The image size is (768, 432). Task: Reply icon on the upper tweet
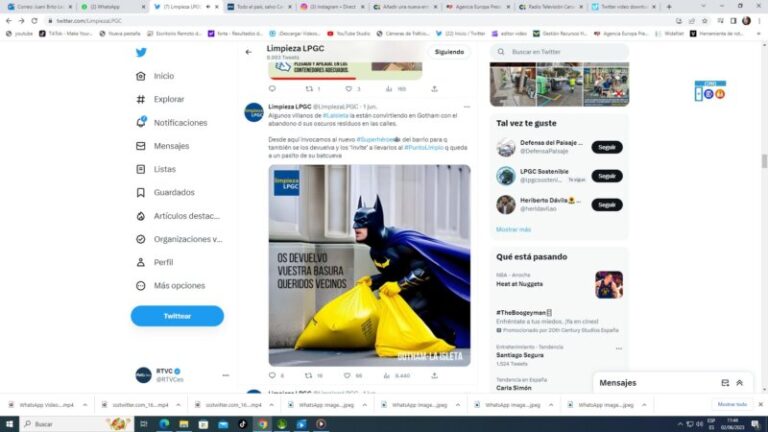pyautogui.click(x=272, y=89)
